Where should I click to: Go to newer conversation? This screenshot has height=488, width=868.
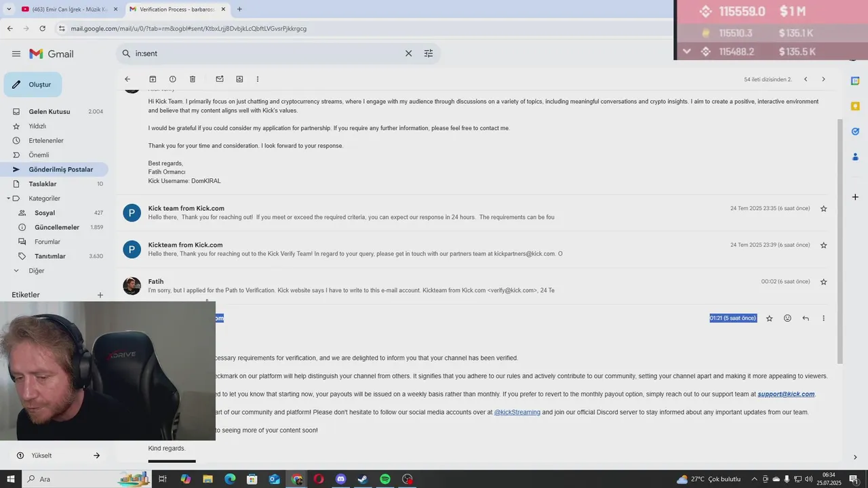806,79
